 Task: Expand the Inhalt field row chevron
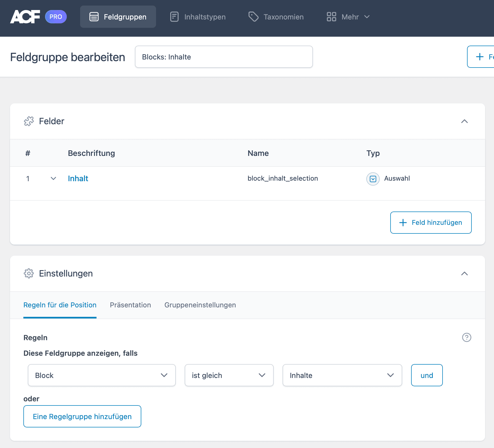click(x=53, y=178)
